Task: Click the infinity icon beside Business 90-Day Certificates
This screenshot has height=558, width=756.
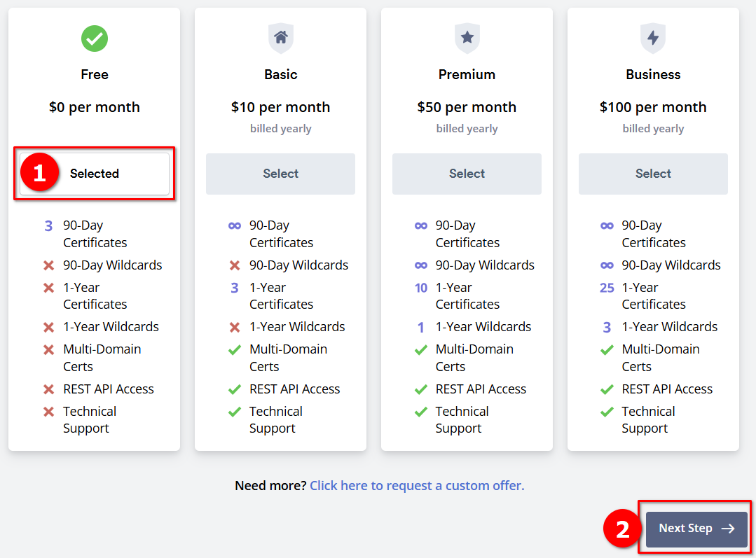Action: [x=607, y=226]
